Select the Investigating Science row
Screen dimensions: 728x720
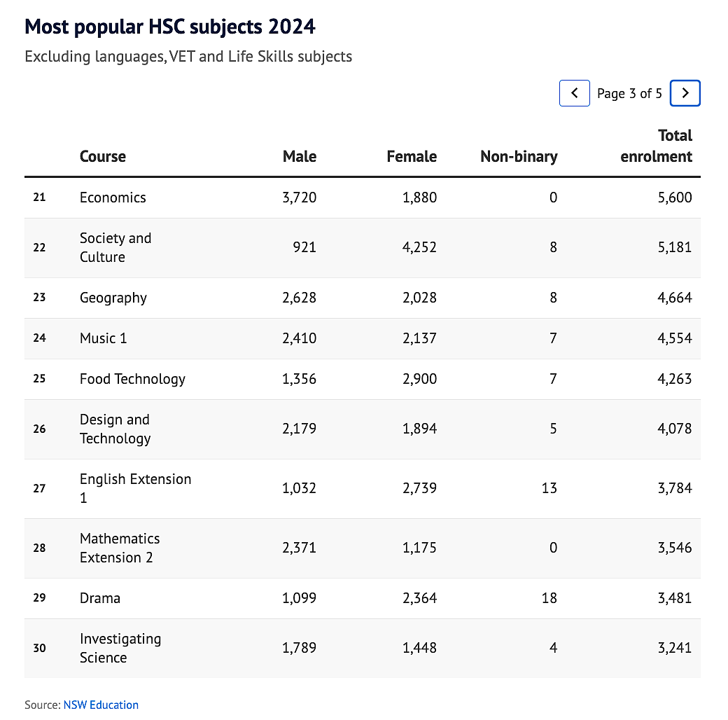362,649
